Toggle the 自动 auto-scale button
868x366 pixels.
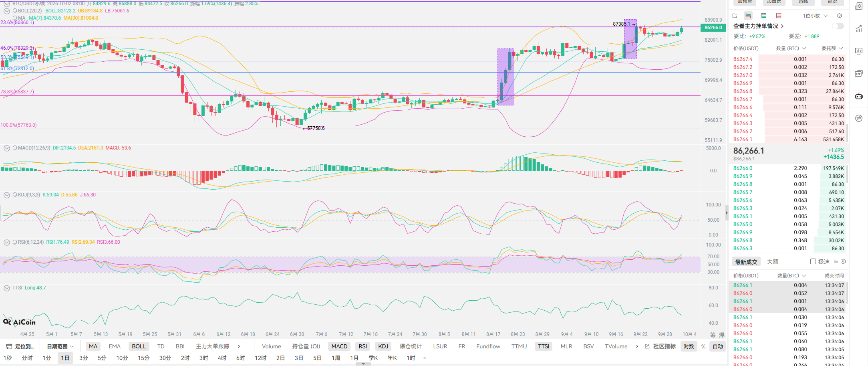(x=718, y=346)
